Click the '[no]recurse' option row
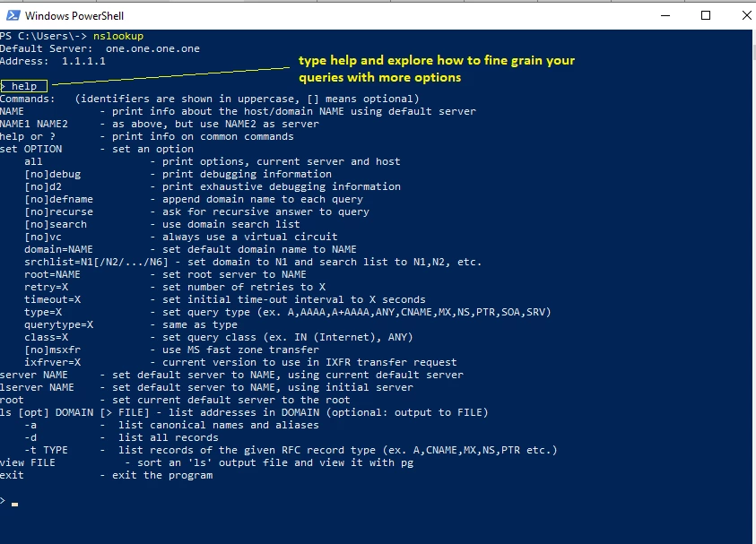 (196, 212)
